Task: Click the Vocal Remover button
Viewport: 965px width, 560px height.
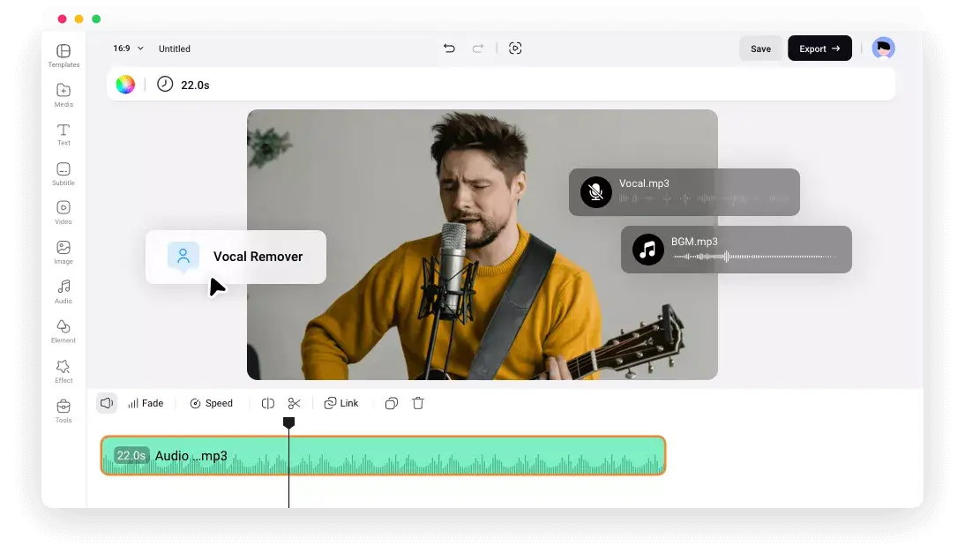Action: click(236, 257)
